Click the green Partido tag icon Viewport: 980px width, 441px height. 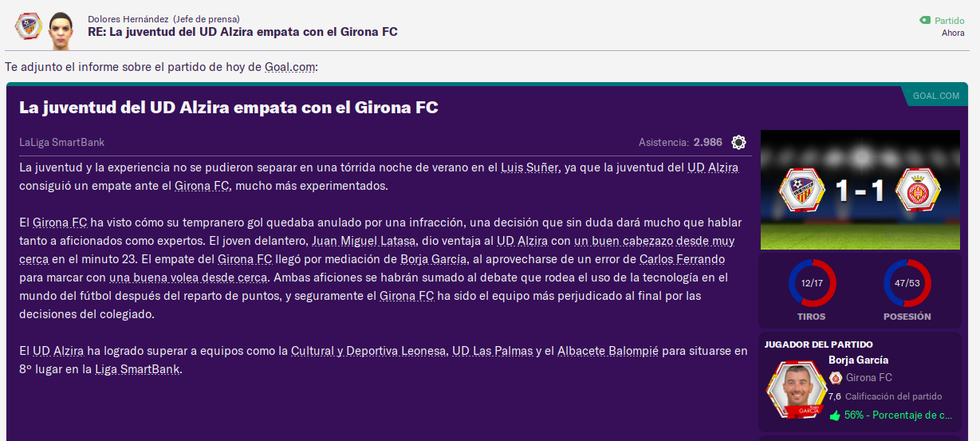pyautogui.click(x=925, y=21)
